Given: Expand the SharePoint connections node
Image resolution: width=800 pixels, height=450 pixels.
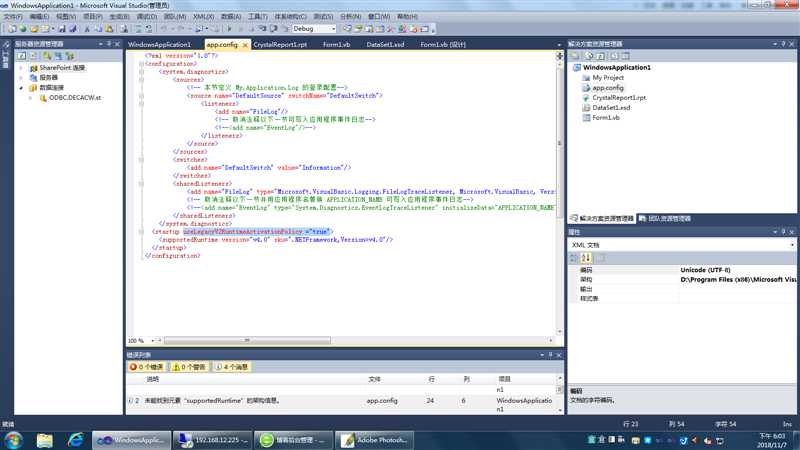Looking at the screenshot, I should (21, 68).
